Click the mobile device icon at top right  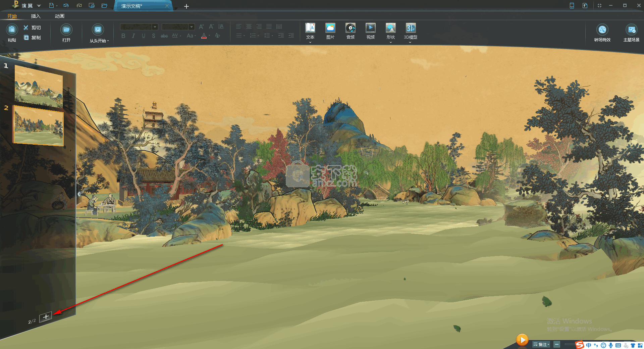pyautogui.click(x=572, y=5)
